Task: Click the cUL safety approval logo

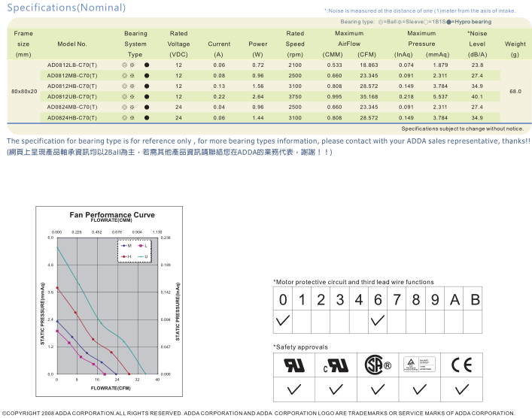Action: (336, 365)
